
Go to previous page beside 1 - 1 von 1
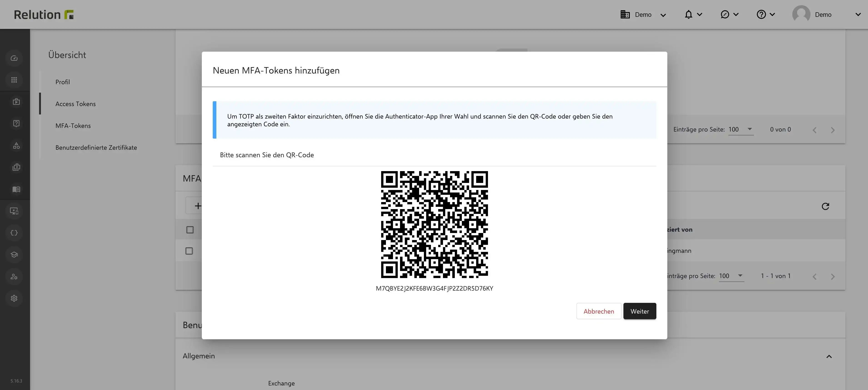click(x=814, y=277)
